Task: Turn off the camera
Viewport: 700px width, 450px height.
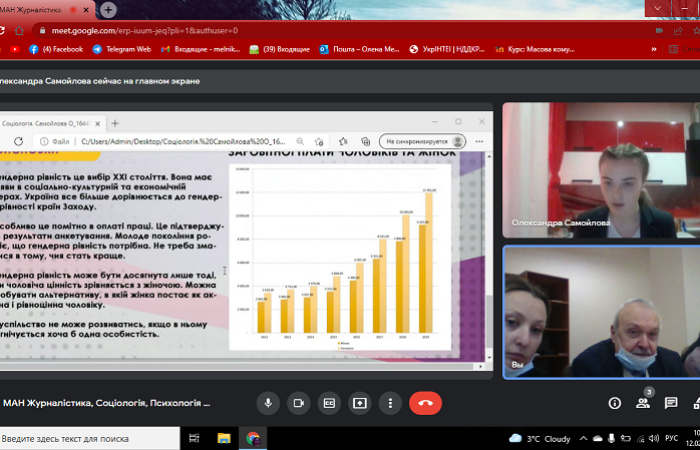Action: coord(298,403)
